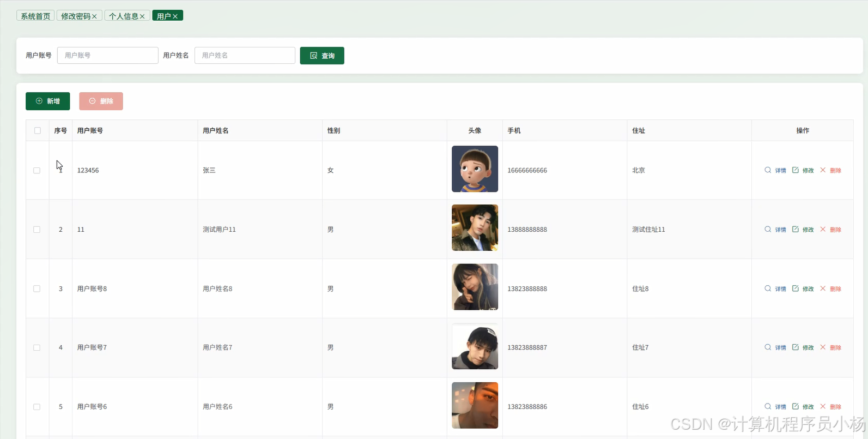Viewport: 868px width, 439px height.
Task: Click the 删除 link in 用户账号7 row
Action: [x=836, y=348]
